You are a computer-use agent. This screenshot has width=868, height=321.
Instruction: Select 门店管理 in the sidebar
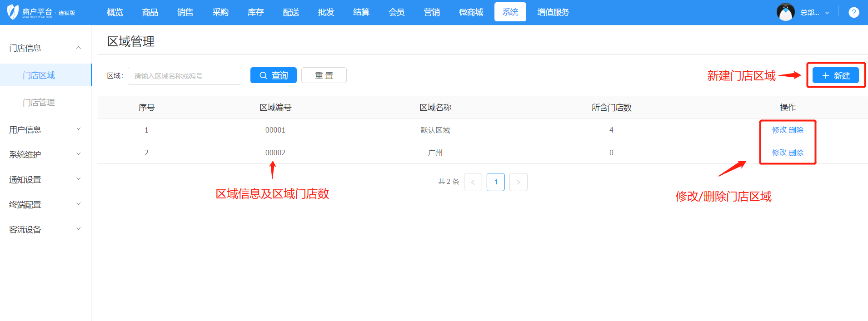[x=39, y=103]
